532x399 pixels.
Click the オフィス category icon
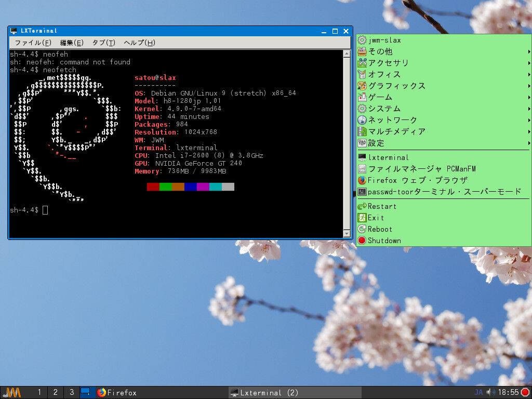(x=362, y=74)
